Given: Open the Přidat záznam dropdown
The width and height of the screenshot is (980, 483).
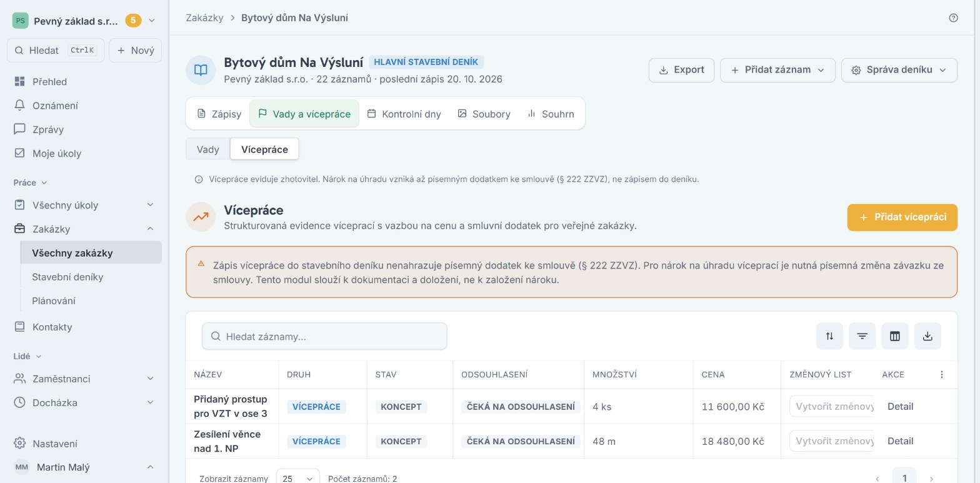Looking at the screenshot, I should point(777,70).
